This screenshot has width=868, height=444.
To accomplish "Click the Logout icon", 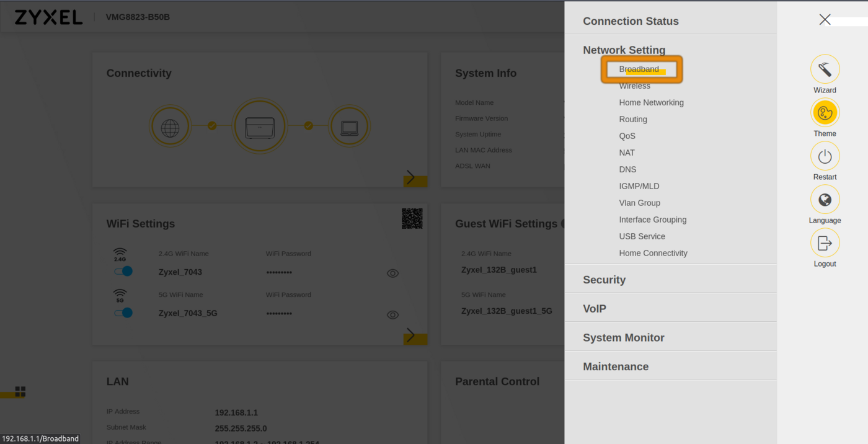I will coord(825,243).
